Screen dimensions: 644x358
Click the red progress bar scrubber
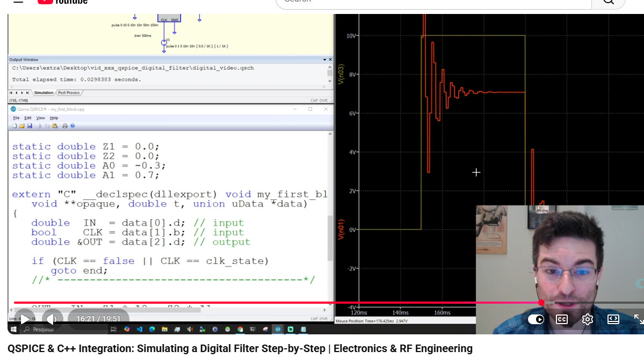tap(541, 303)
